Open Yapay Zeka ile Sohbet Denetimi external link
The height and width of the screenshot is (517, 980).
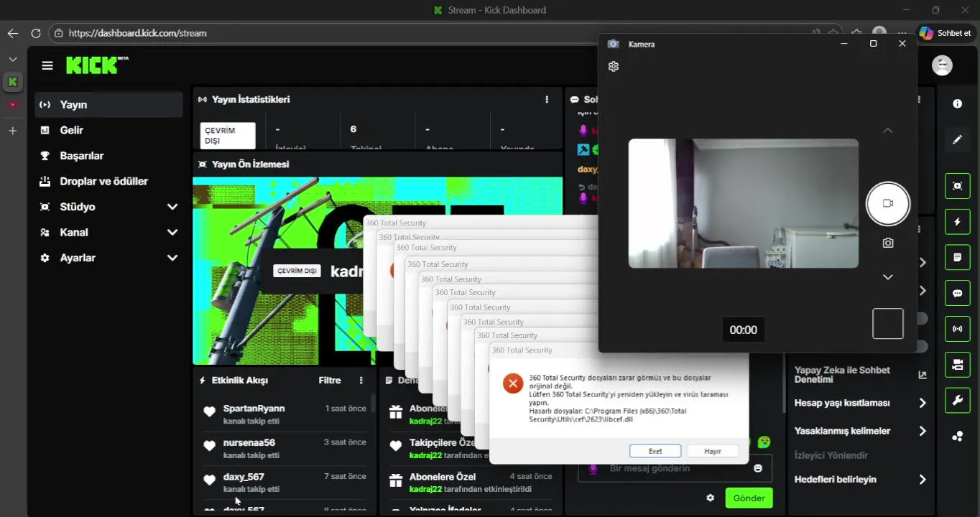[923, 375]
